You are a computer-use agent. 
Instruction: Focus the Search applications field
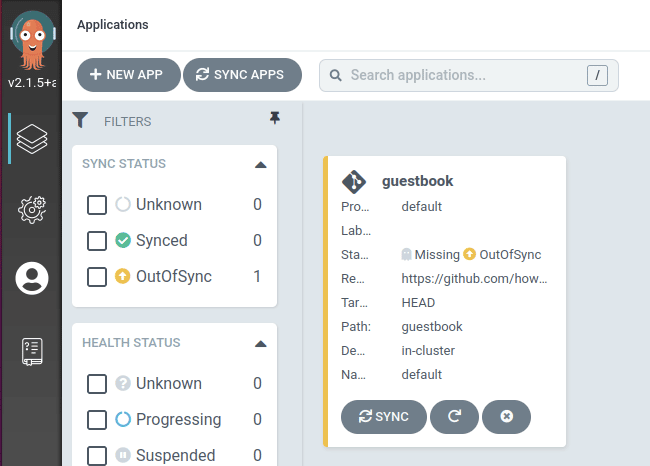tap(469, 75)
